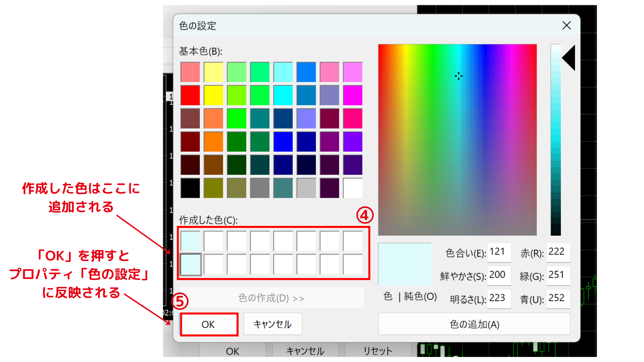Viewport: 644px width, 362px height.
Task: Click キャンセル in the color dialog
Action: pyautogui.click(x=273, y=324)
